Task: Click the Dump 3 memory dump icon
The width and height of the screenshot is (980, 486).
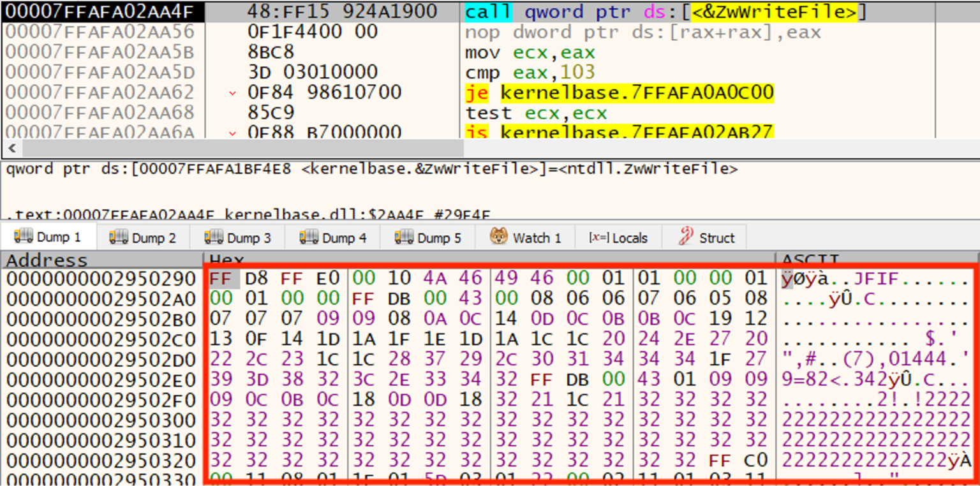Action: point(212,237)
